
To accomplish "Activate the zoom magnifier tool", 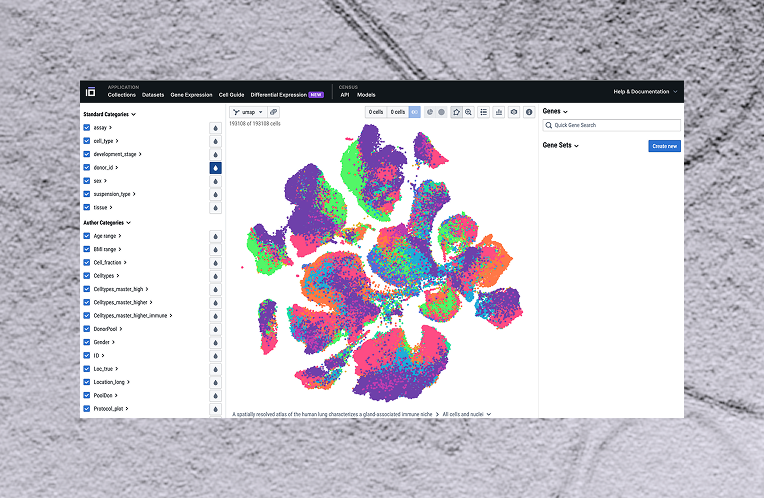I will click(x=468, y=112).
